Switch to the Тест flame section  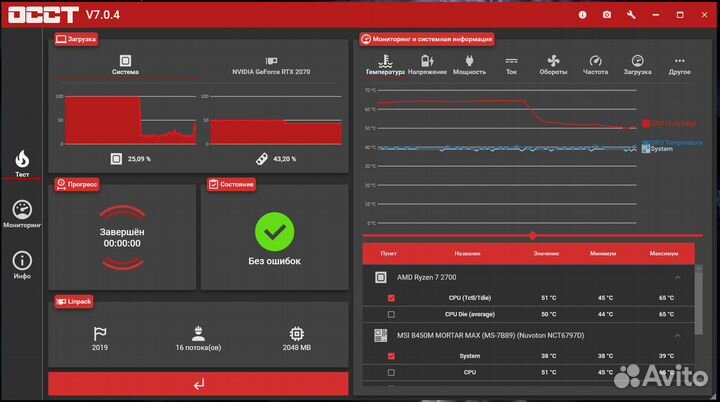coord(22,164)
